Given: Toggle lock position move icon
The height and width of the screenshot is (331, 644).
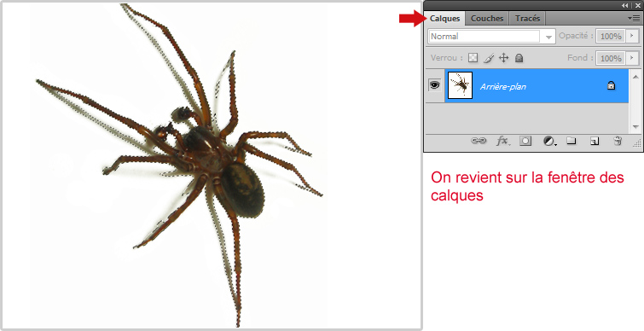Looking at the screenshot, I should [503, 58].
